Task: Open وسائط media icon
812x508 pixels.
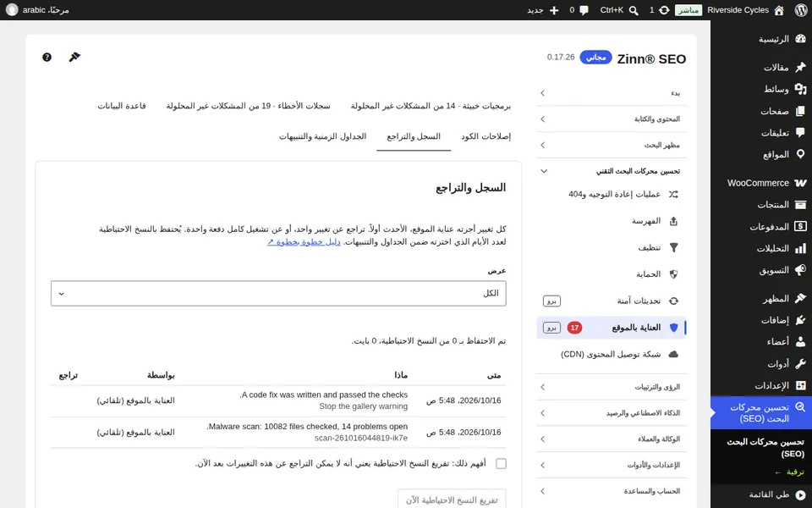Action: 801,89
